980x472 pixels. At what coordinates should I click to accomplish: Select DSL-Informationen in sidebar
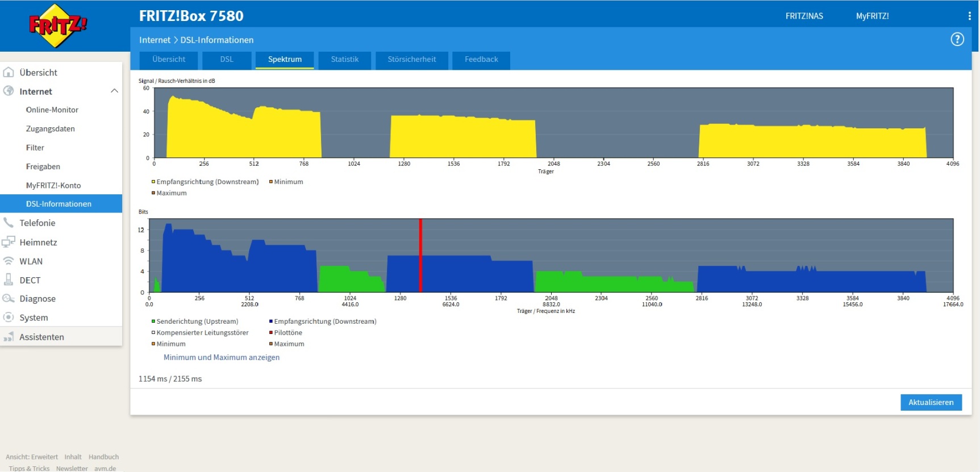tap(61, 204)
